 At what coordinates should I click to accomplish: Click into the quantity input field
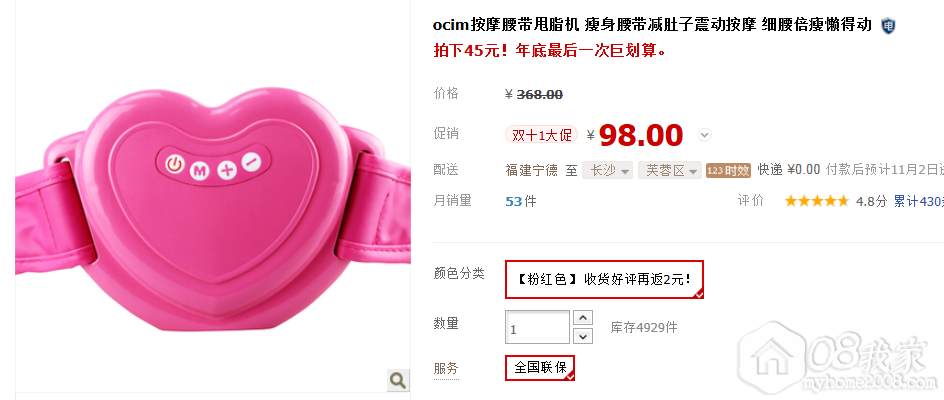538,327
